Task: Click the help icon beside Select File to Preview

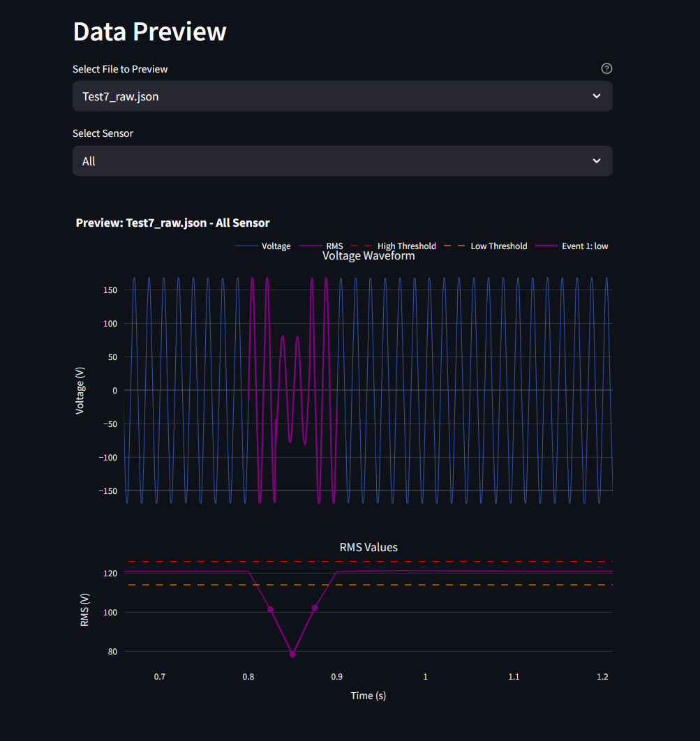Action: (606, 68)
